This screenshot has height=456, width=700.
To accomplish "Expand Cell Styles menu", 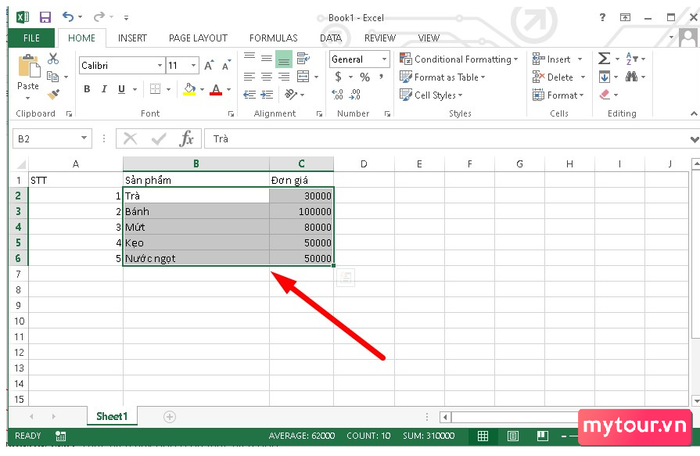I will (x=431, y=95).
